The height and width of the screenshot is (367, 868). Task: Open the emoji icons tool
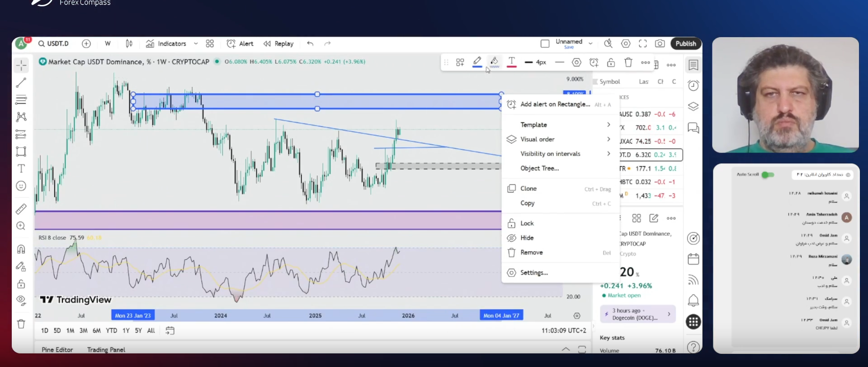(x=21, y=186)
